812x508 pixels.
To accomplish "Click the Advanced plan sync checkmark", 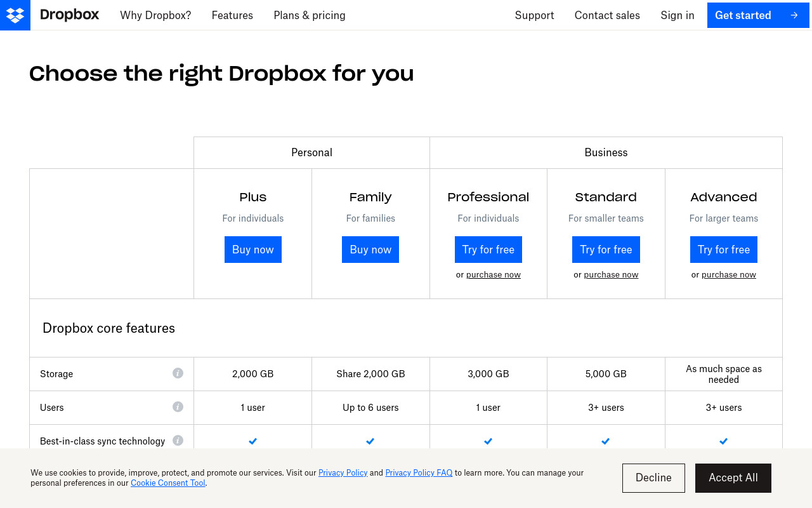I will tap(723, 441).
